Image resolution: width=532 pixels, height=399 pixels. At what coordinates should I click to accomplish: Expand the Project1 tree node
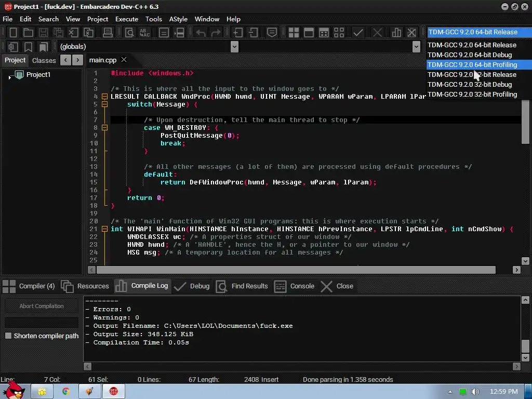(x=9, y=77)
